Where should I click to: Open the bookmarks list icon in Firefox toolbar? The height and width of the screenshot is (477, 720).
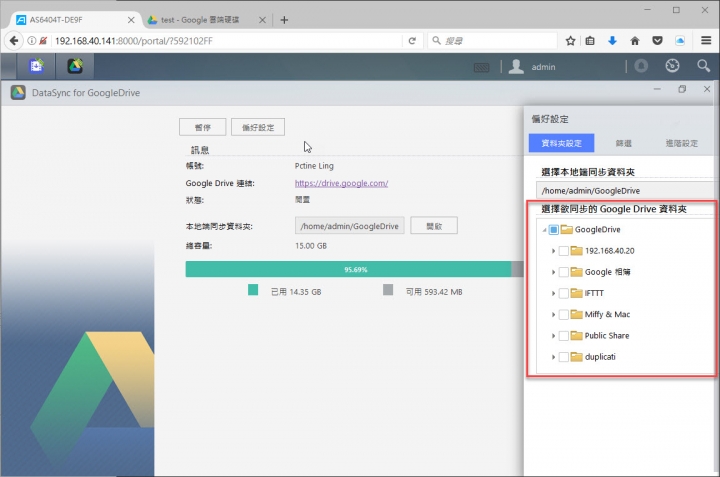pos(591,41)
